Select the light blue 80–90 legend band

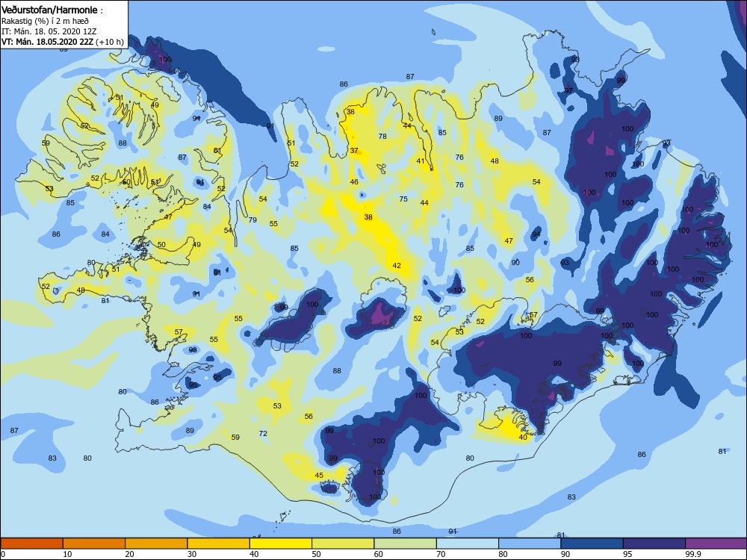tap(530, 544)
